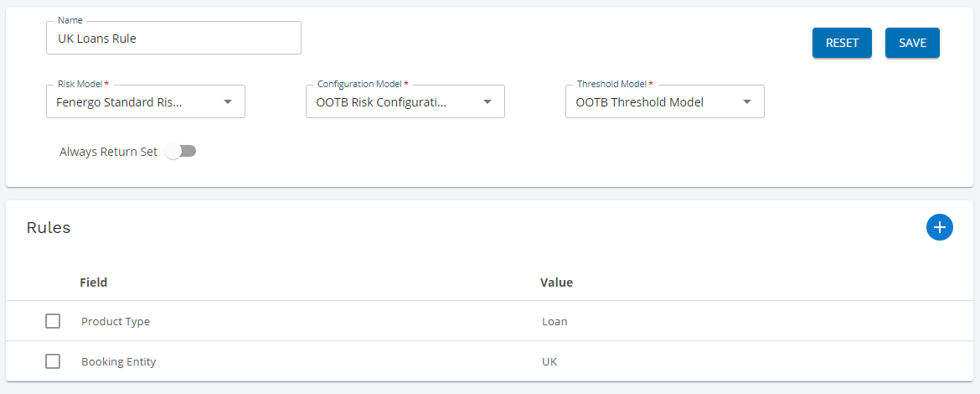The height and width of the screenshot is (394, 980).
Task: Click the Field column header
Action: click(x=93, y=283)
